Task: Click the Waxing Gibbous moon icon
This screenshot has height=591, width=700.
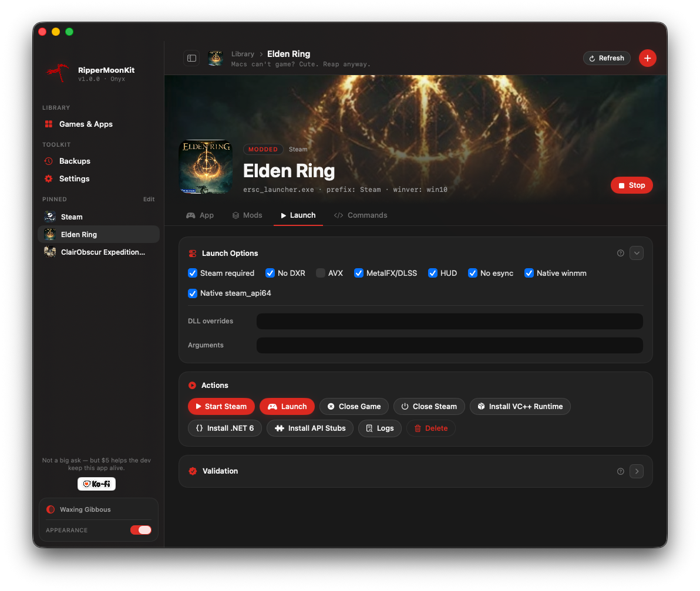Action: coord(51,509)
